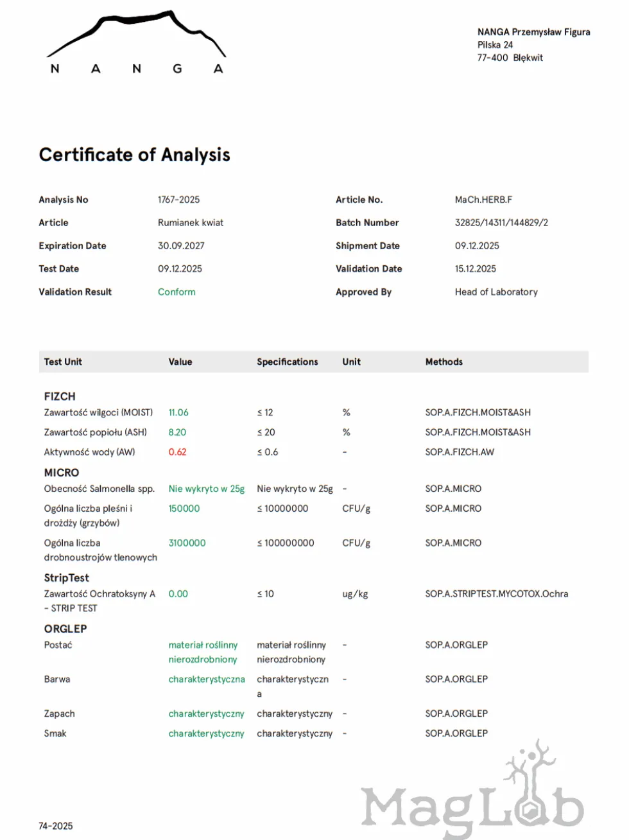
Task: Select the "Methods" column header
Action: 444,362
